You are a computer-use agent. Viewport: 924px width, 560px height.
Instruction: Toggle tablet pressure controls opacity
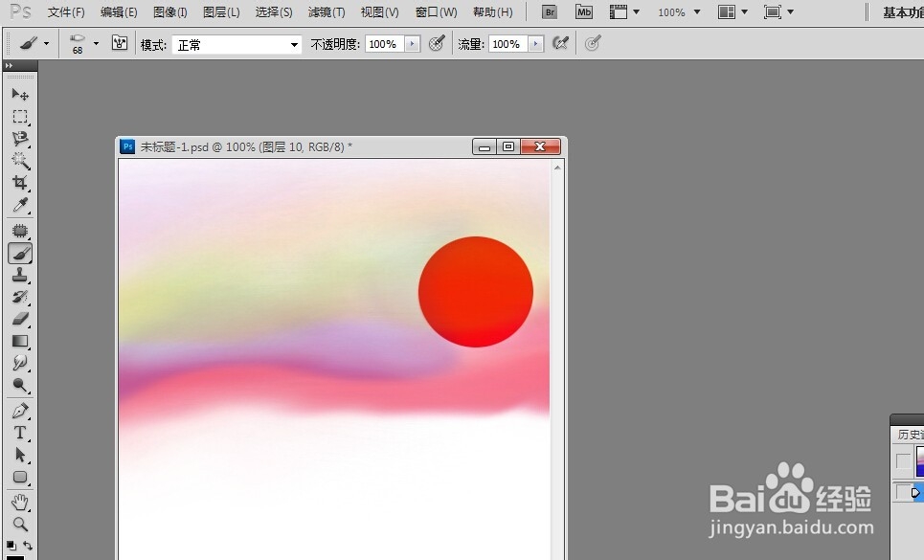pos(437,43)
